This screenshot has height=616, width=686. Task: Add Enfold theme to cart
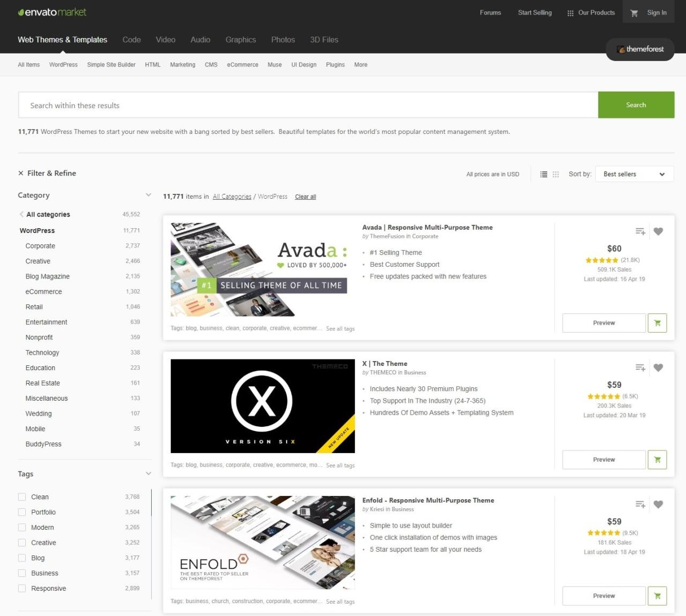click(657, 596)
